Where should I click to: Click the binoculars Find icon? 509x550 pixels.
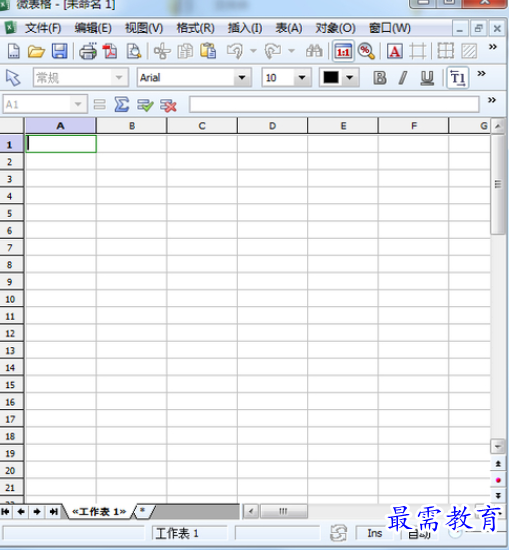(x=314, y=51)
